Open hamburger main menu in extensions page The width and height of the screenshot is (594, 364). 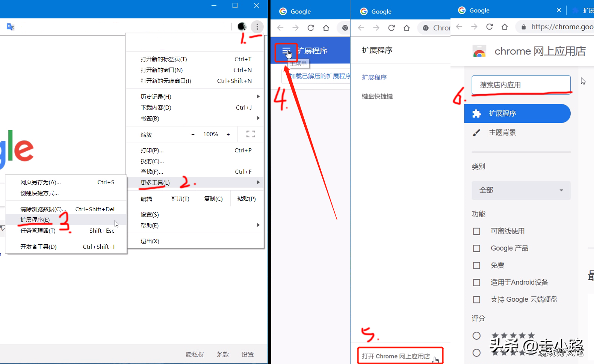coord(286,51)
